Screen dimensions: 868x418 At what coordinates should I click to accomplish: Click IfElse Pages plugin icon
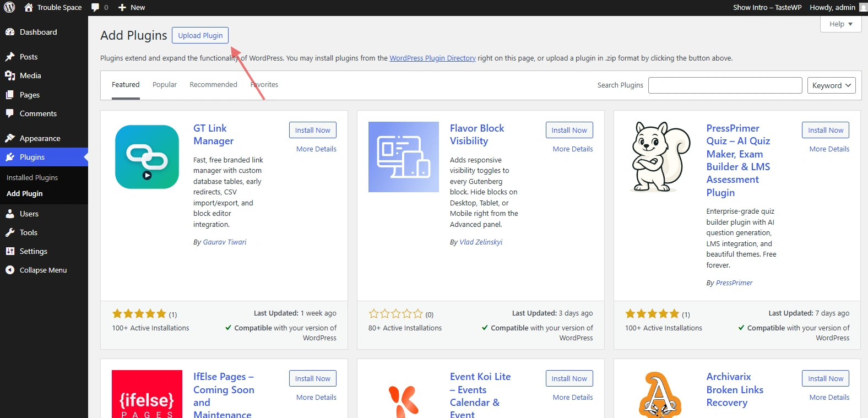(147, 394)
